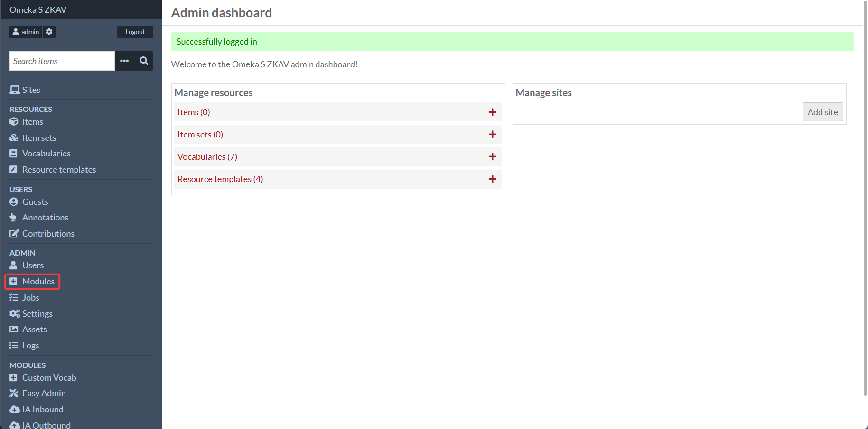Open the Vocabularies (7) link
This screenshot has width=868, height=429.
[207, 157]
